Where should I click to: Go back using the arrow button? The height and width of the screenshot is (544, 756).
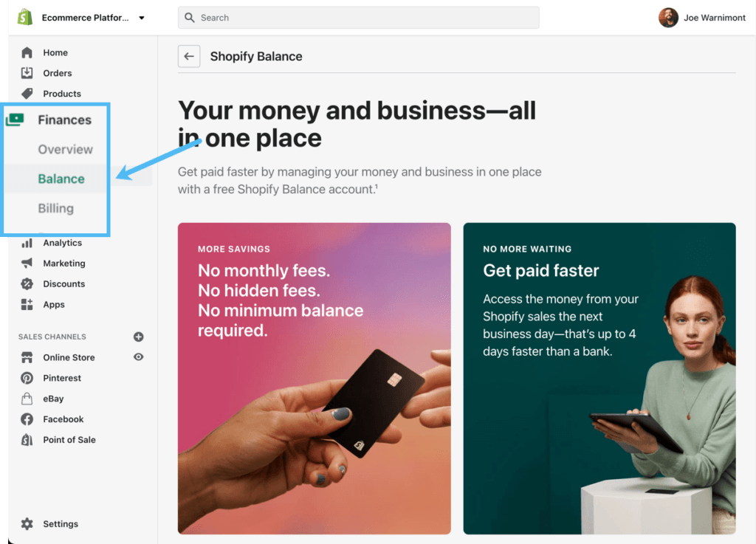(189, 56)
